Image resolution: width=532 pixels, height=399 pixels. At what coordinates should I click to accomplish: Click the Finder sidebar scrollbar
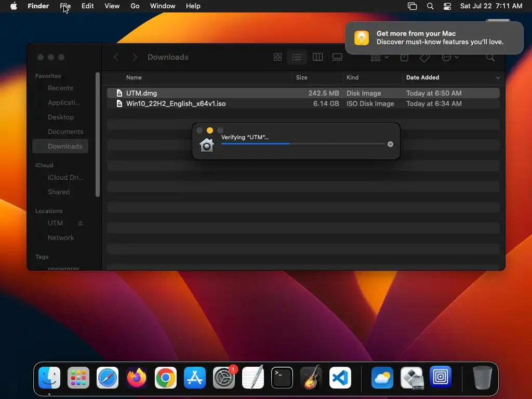98,135
